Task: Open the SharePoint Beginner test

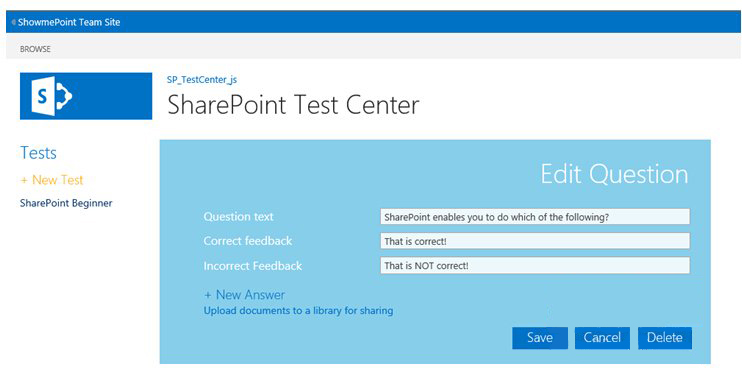Action: point(66,203)
